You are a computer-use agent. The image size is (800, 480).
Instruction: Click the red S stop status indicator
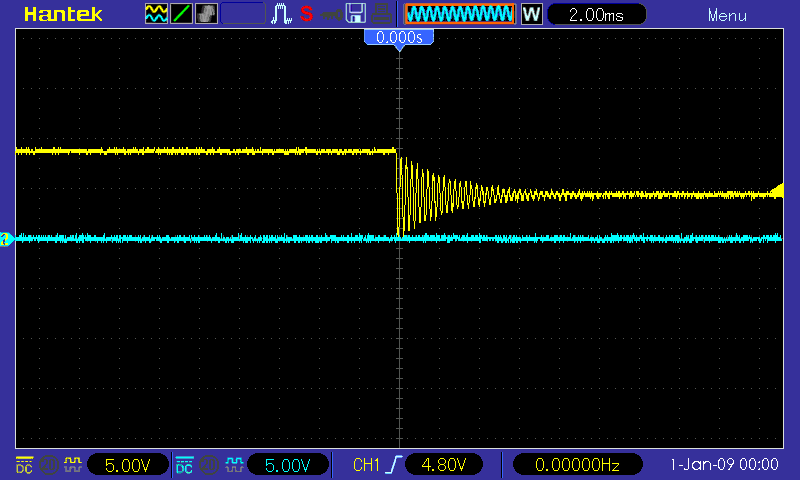click(x=306, y=14)
